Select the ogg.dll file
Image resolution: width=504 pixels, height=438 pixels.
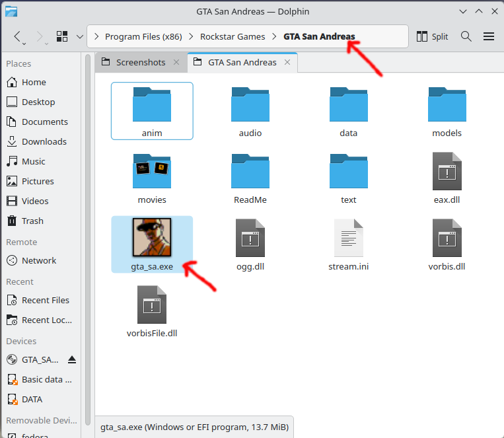coord(250,244)
